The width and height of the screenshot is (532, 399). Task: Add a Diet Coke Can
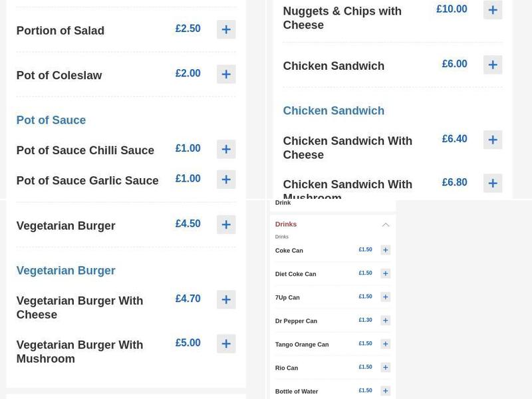pos(385,273)
